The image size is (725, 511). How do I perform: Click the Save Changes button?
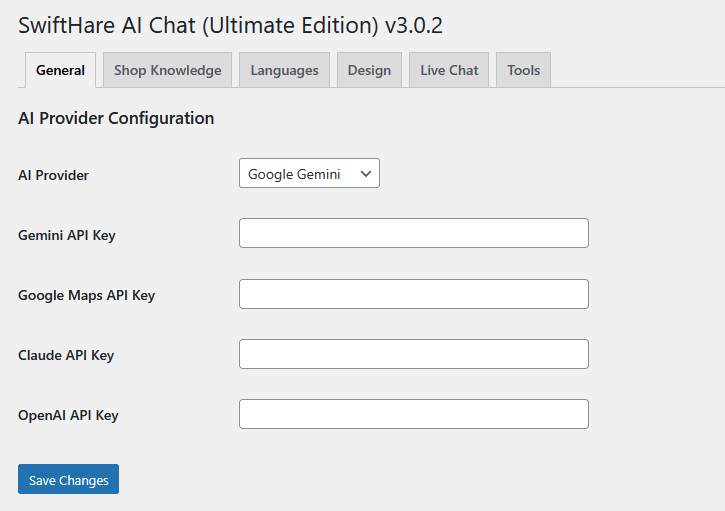[x=68, y=479]
